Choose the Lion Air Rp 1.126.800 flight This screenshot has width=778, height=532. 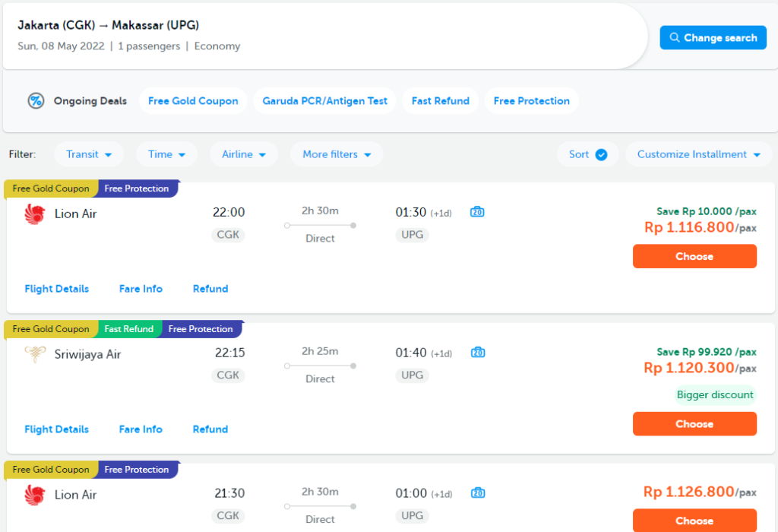coord(694,520)
